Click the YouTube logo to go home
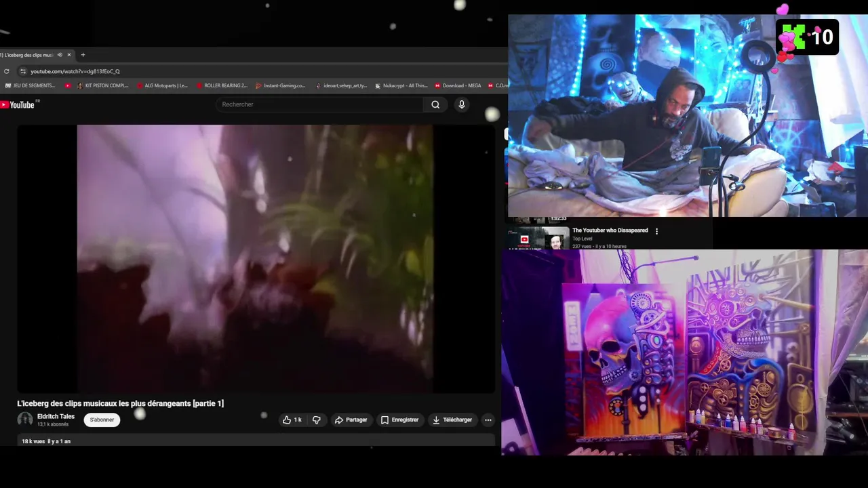 pos(18,104)
